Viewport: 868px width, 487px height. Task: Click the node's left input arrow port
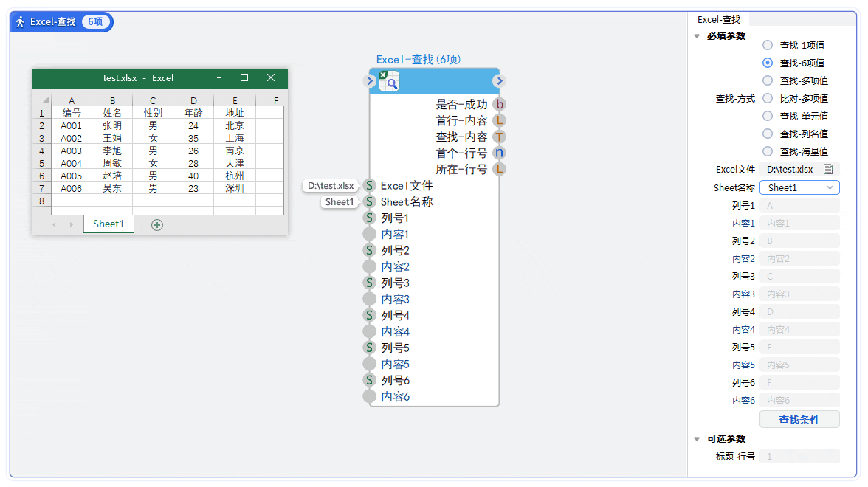[371, 81]
